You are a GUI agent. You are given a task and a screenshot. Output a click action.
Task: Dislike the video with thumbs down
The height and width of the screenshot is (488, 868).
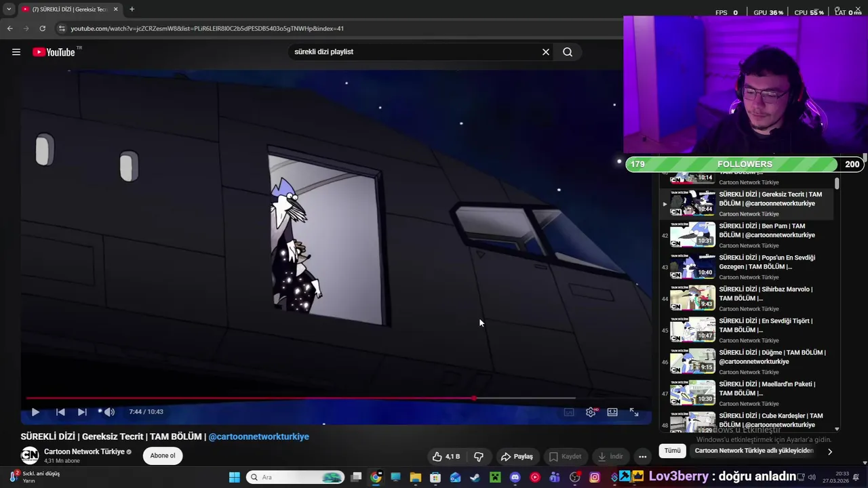click(x=479, y=456)
